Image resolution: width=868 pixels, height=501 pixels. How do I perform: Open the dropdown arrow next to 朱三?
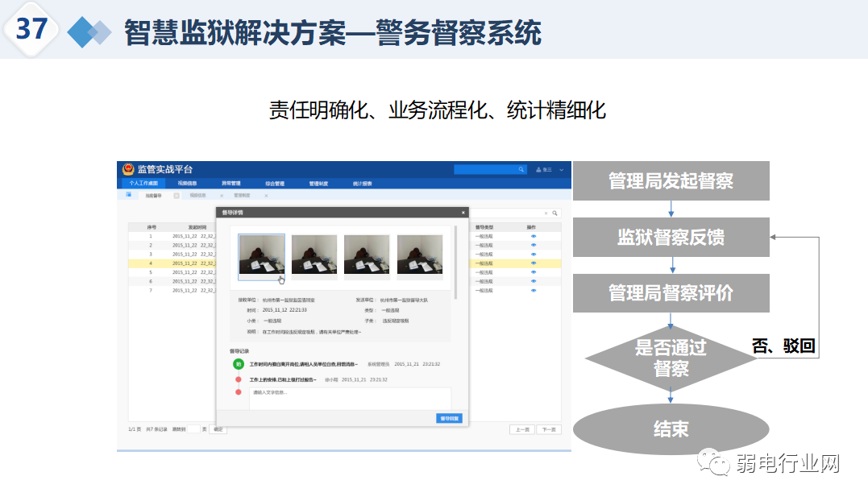[x=559, y=168]
